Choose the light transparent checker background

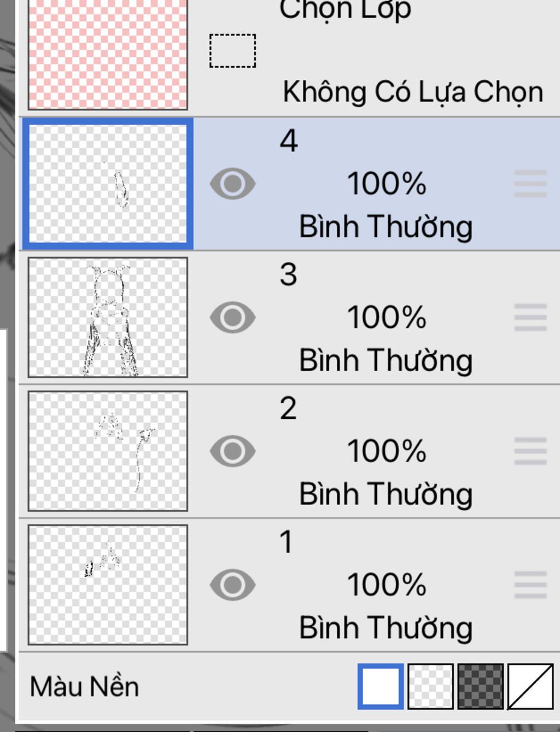pyautogui.click(x=431, y=687)
